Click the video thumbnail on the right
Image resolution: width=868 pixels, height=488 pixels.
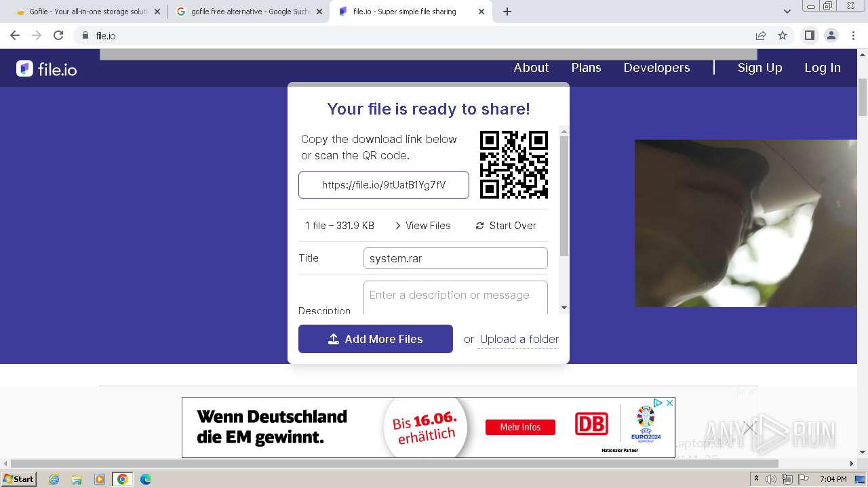[x=745, y=223]
